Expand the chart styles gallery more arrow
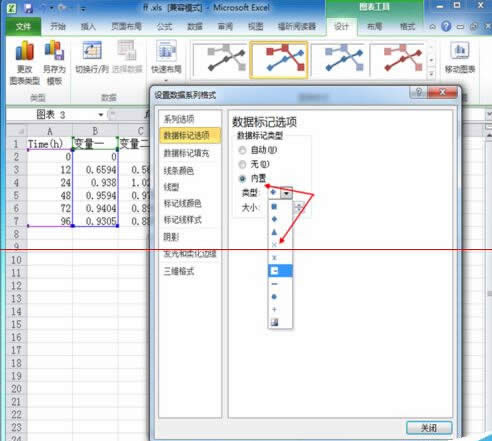Screen dimensions: 492x441 [x=431, y=74]
